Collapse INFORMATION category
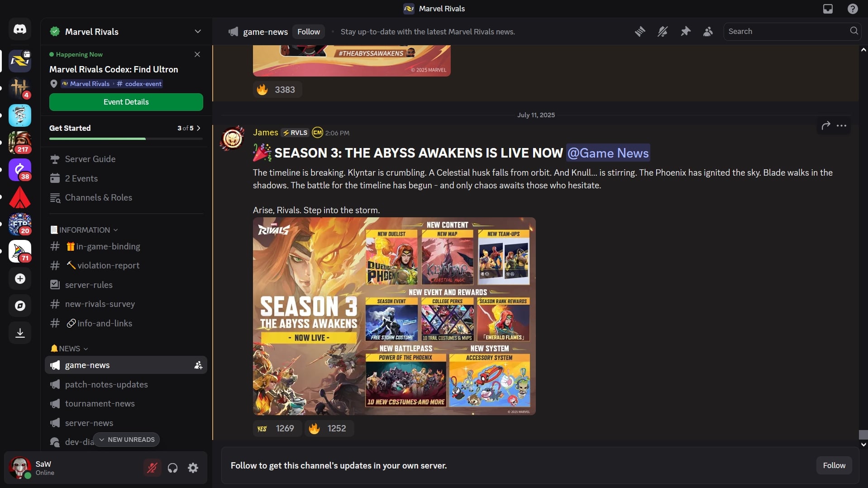This screenshot has height=488, width=868. click(x=84, y=230)
